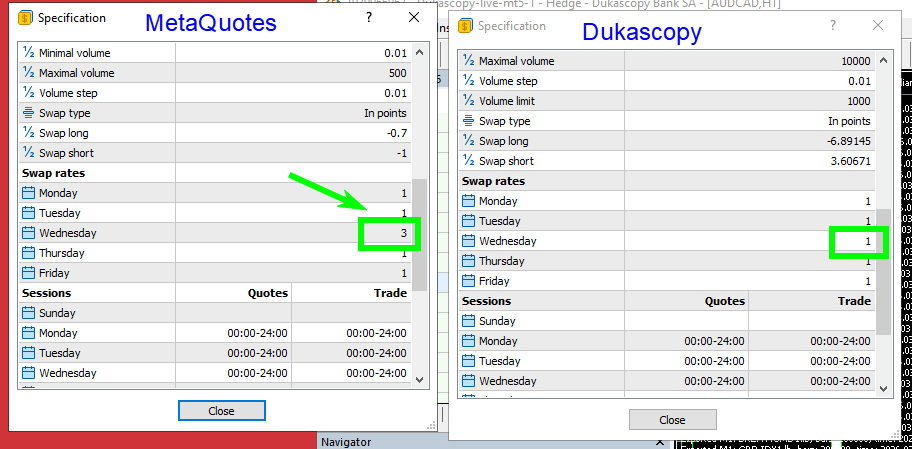The width and height of the screenshot is (912, 449).
Task: Click the ½ icon next to Volume limit
Action: [x=468, y=101]
